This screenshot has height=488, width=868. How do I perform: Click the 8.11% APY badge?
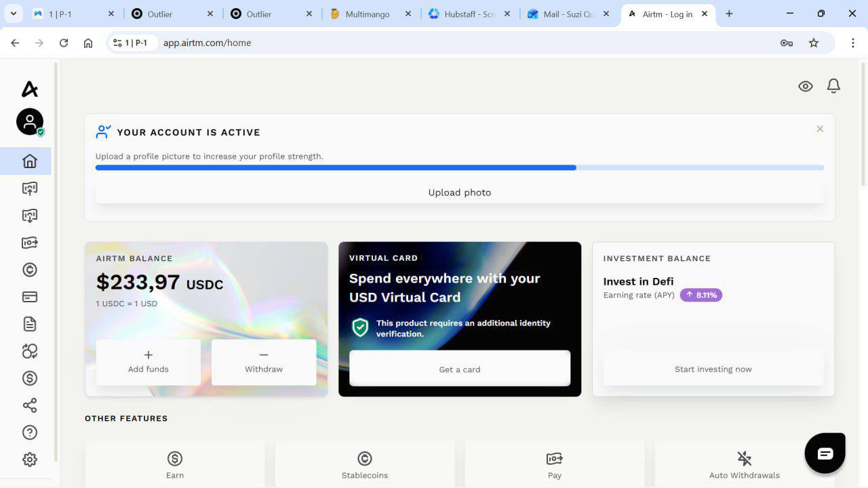(x=701, y=295)
